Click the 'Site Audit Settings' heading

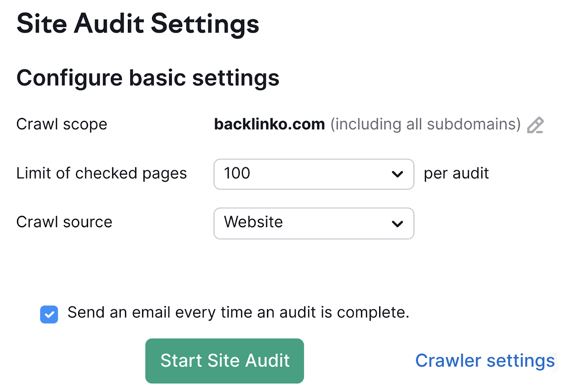click(138, 24)
